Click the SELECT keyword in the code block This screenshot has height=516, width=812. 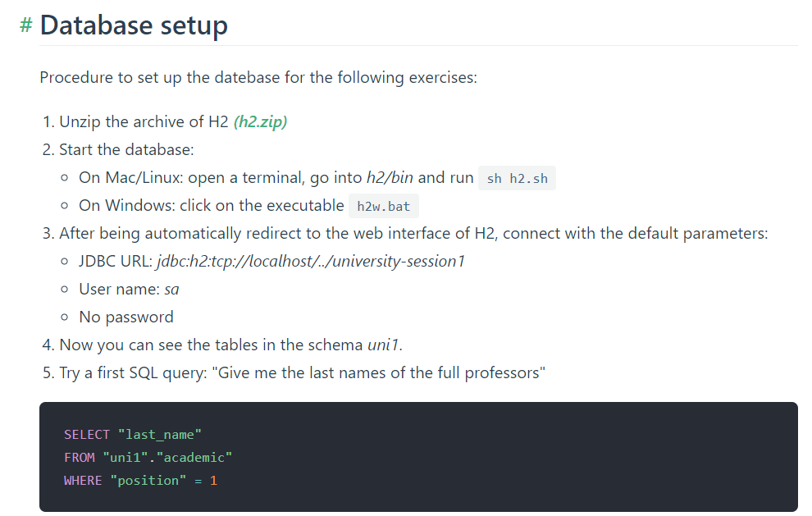coord(87,435)
